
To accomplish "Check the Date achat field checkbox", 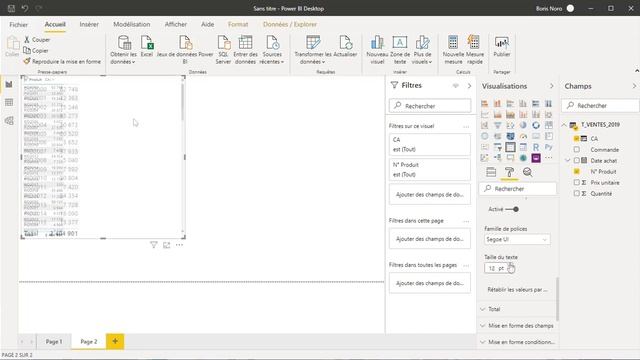I will [576, 161].
